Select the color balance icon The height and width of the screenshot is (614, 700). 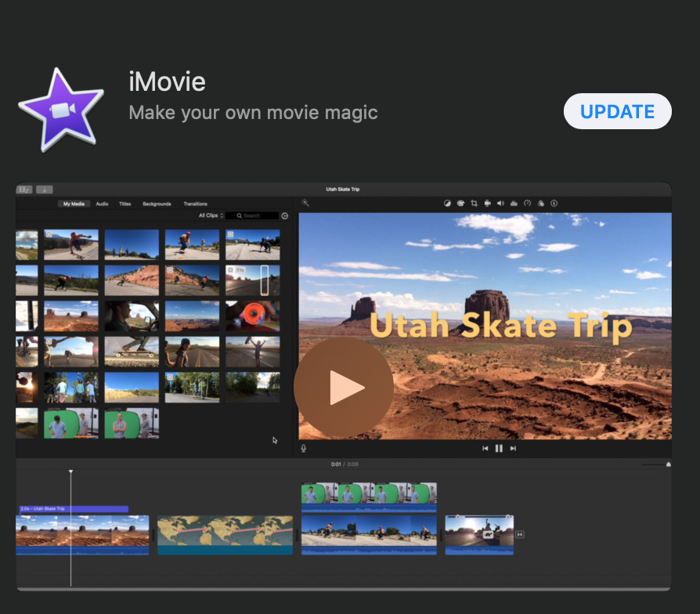447,203
